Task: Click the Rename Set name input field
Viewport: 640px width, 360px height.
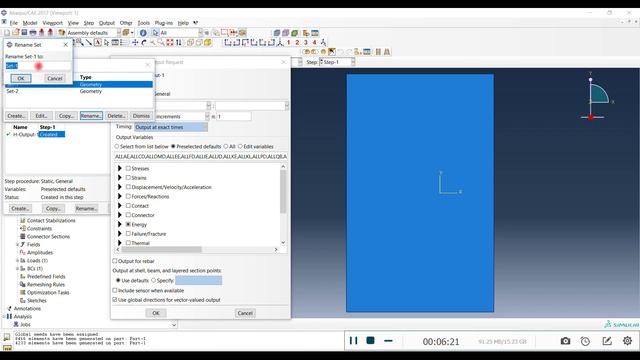Action: pos(38,66)
